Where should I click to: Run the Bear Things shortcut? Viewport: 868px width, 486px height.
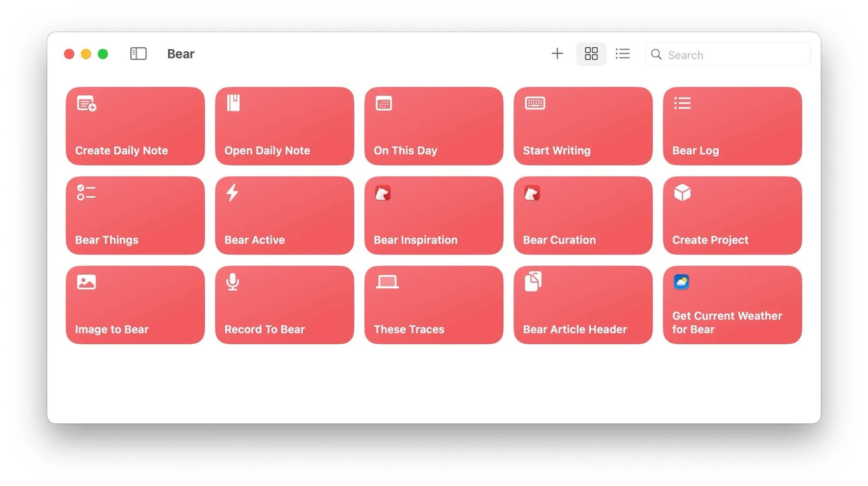(x=136, y=216)
